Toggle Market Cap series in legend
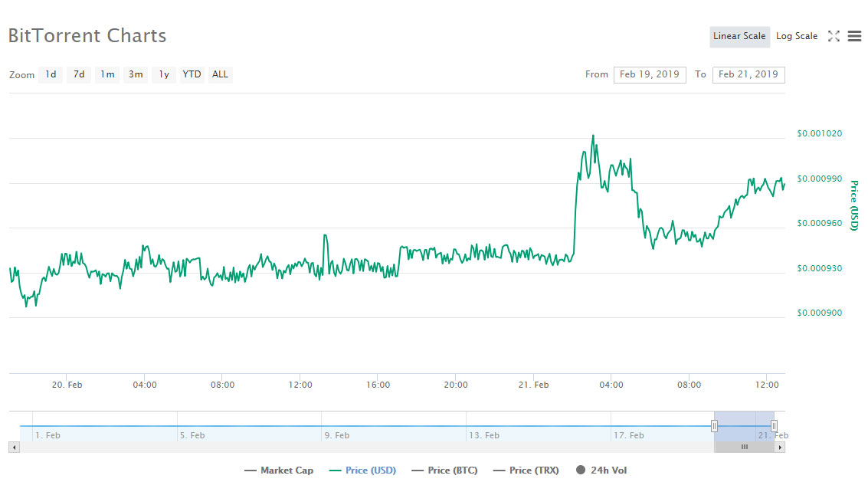The width and height of the screenshot is (868, 482). [x=279, y=471]
